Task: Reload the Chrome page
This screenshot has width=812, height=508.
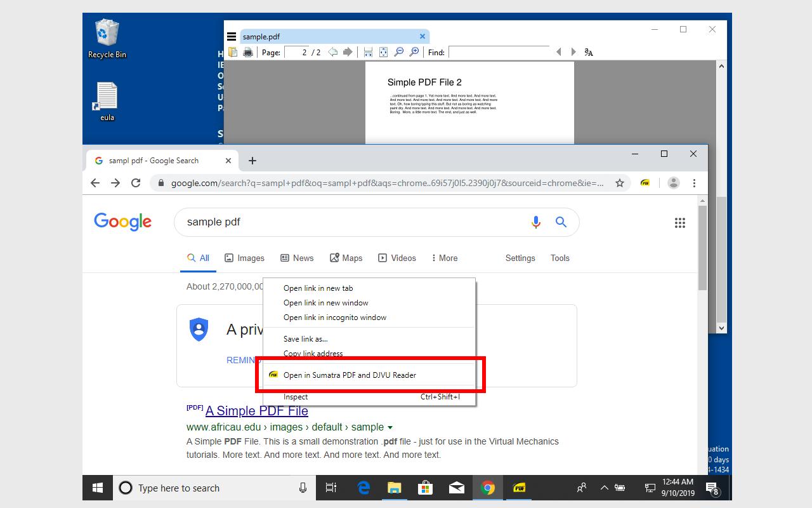Action: [x=136, y=183]
